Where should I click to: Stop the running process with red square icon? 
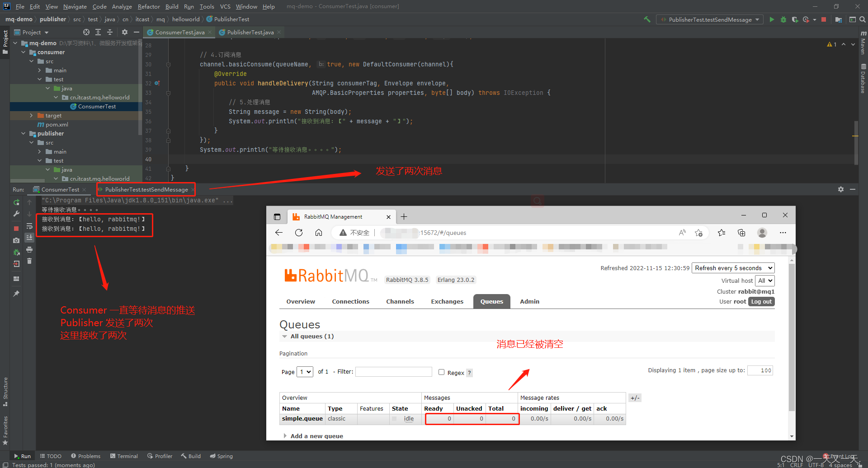824,19
